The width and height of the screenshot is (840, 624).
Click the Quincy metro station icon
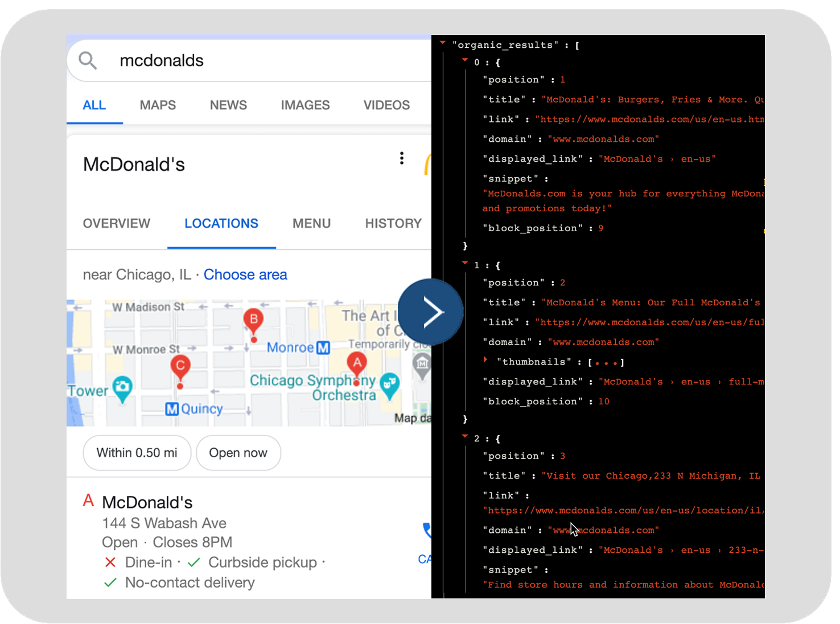pos(172,409)
